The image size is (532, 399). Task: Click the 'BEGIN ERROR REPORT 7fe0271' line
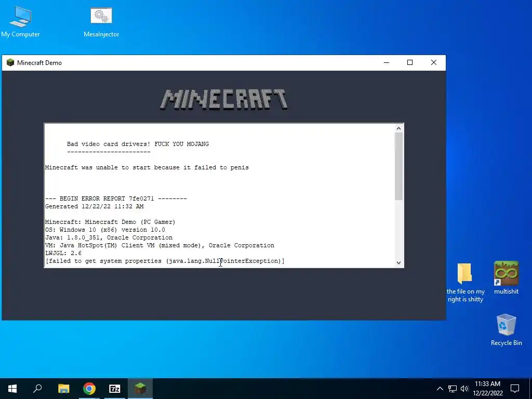pos(116,198)
